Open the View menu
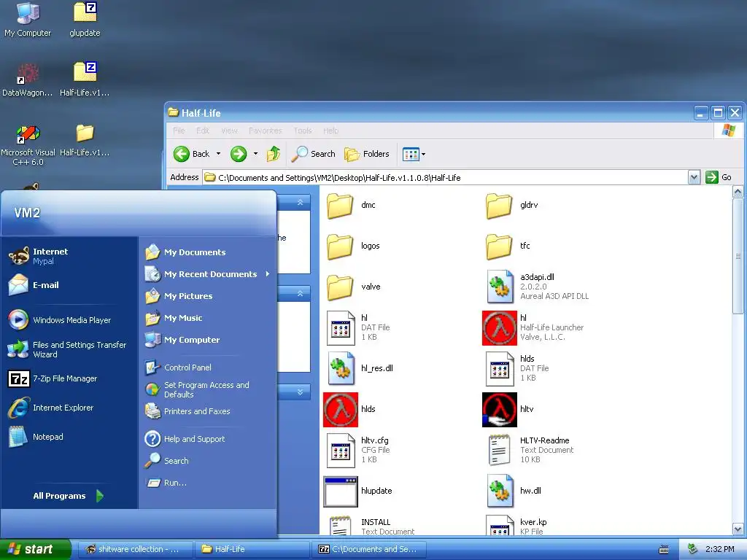Screen dimensions: 747x560 229,131
